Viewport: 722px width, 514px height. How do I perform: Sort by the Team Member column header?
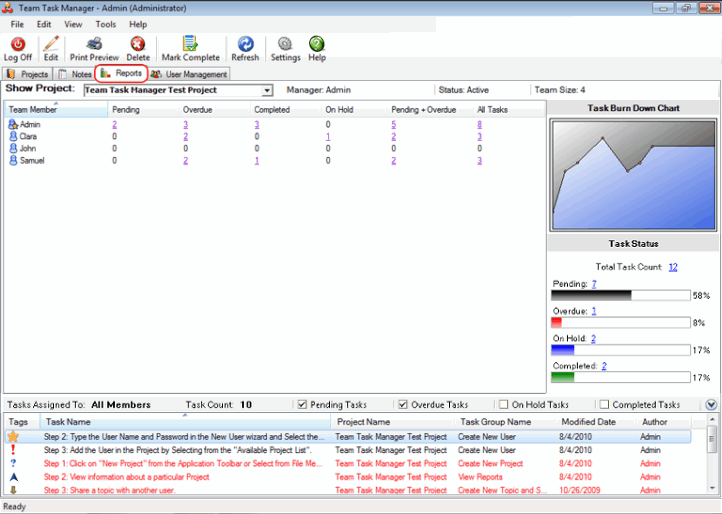pyautogui.click(x=56, y=109)
